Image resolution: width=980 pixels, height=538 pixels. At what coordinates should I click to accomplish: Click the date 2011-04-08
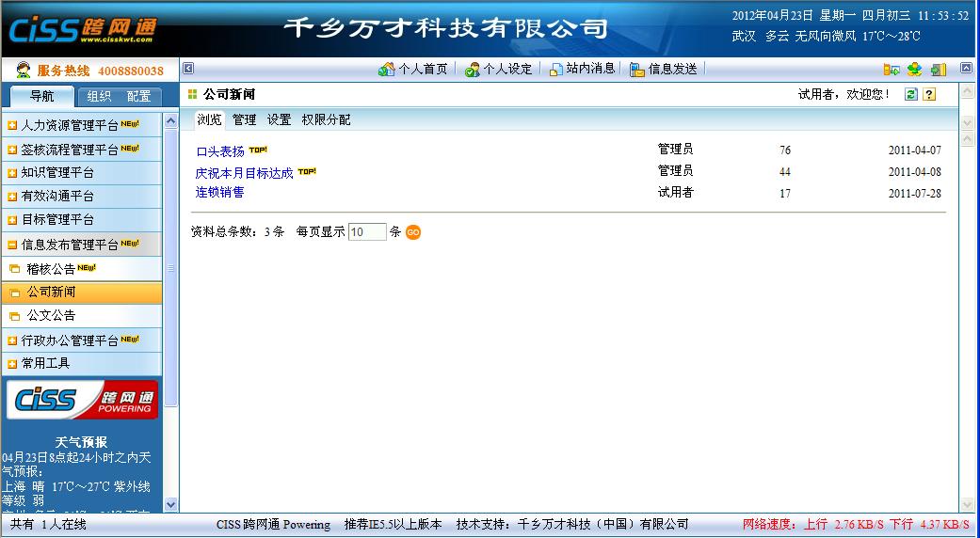pyautogui.click(x=914, y=172)
